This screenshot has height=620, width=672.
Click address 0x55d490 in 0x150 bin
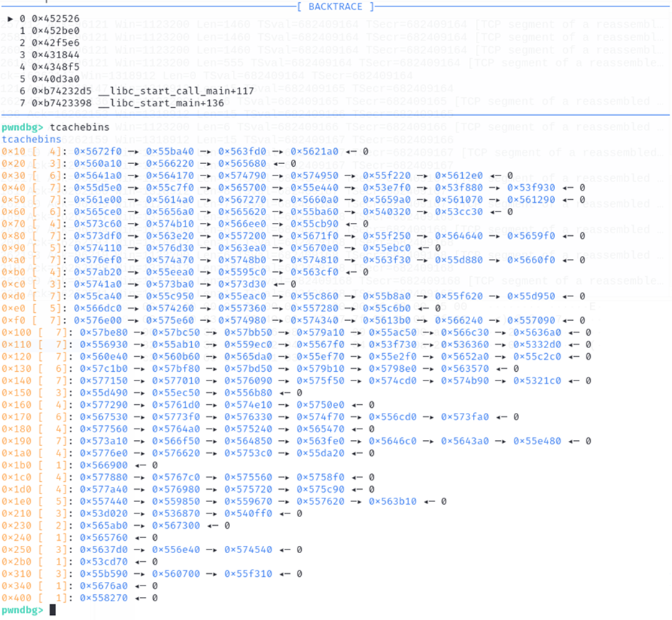click(x=103, y=392)
